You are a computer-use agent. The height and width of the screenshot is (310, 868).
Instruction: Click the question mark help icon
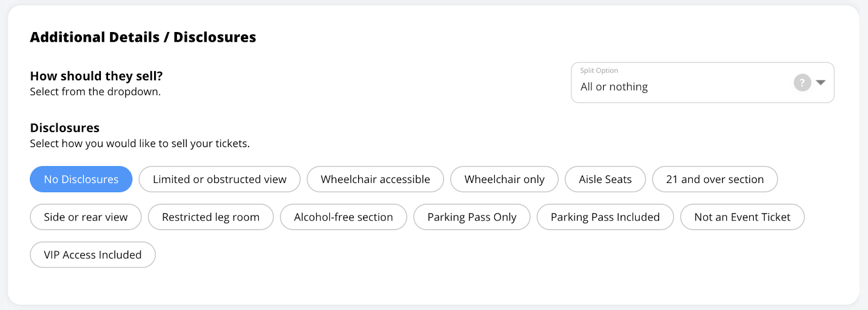point(802,83)
